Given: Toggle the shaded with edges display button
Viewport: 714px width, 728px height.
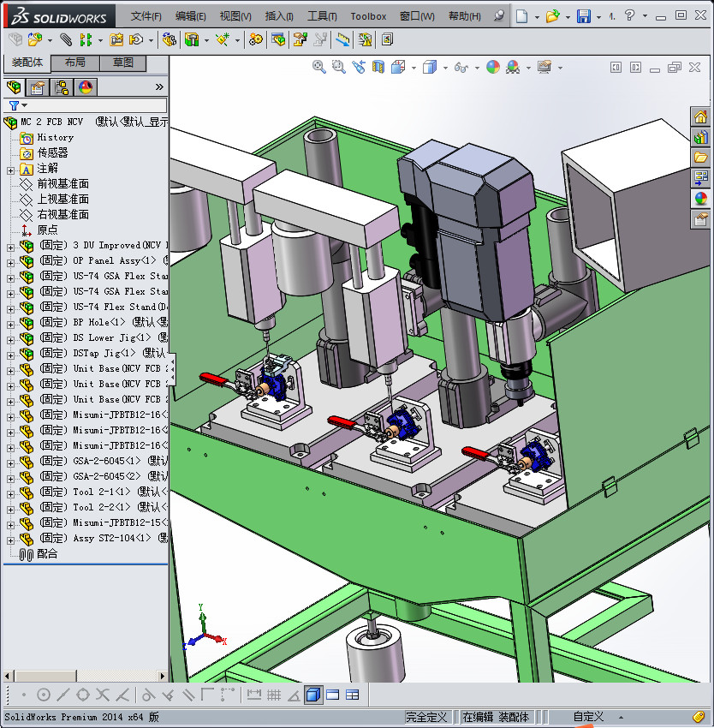Looking at the screenshot, I should click(313, 695).
